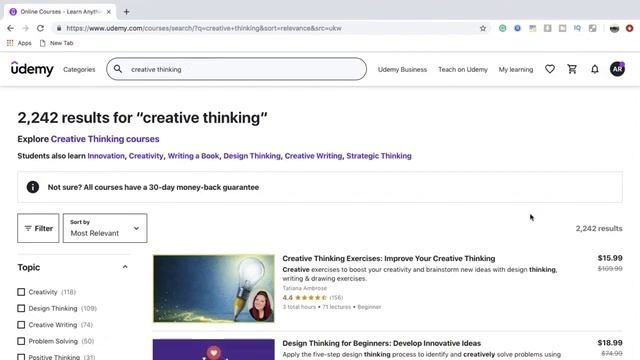Open Teach on Udemy in the header
Screen dimensions: 640x360
tap(463, 69)
